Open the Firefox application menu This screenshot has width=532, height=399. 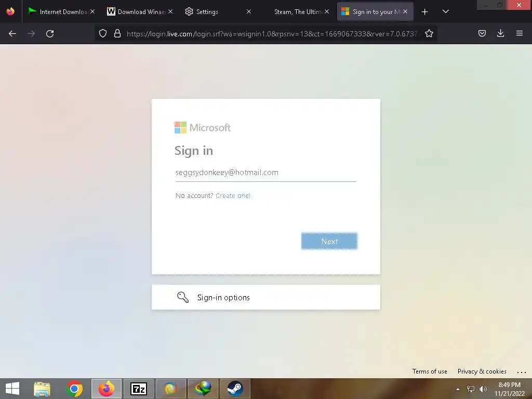pos(519,33)
